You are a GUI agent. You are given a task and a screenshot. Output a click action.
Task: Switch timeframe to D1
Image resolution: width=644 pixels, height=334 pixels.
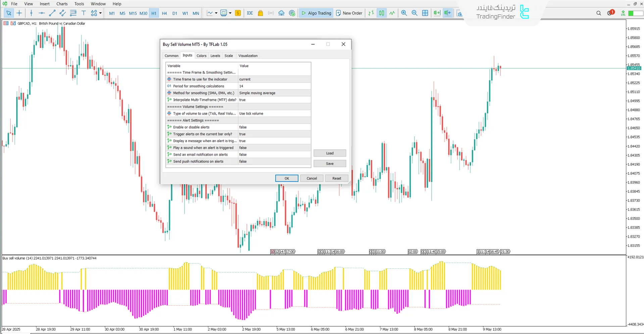click(175, 13)
